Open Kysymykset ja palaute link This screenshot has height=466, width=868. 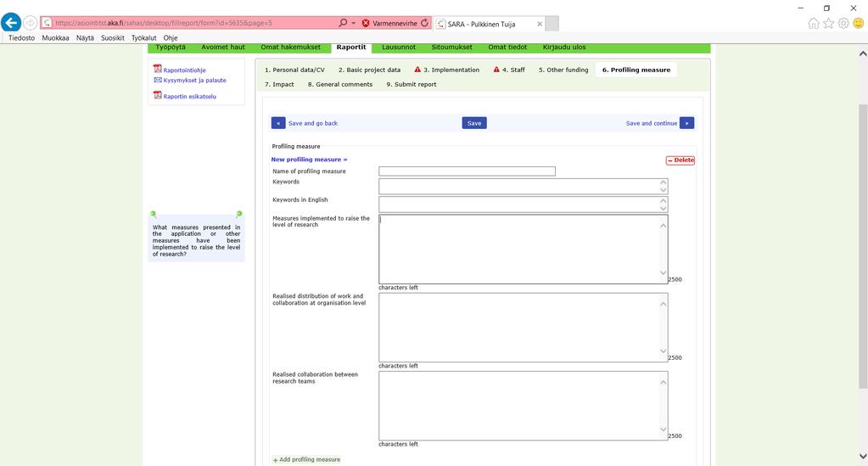tap(195, 81)
